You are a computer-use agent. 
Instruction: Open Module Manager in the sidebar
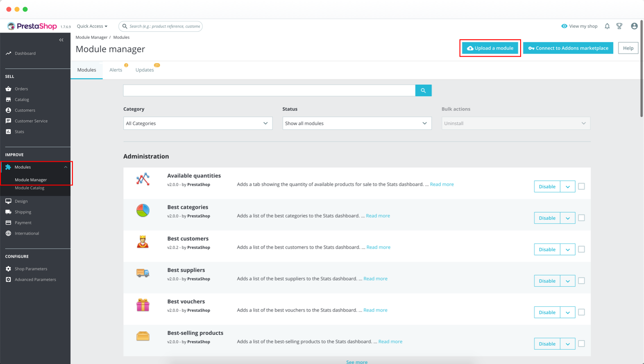click(31, 180)
